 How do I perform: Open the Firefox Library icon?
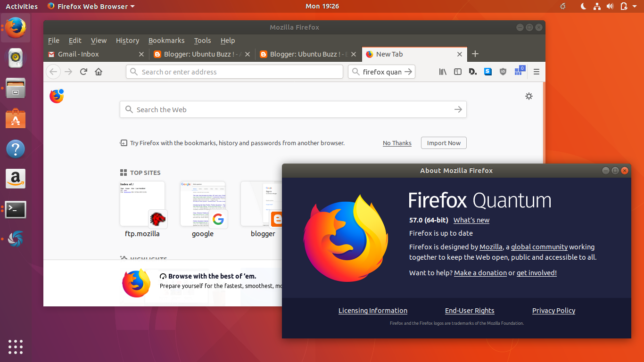coord(442,72)
